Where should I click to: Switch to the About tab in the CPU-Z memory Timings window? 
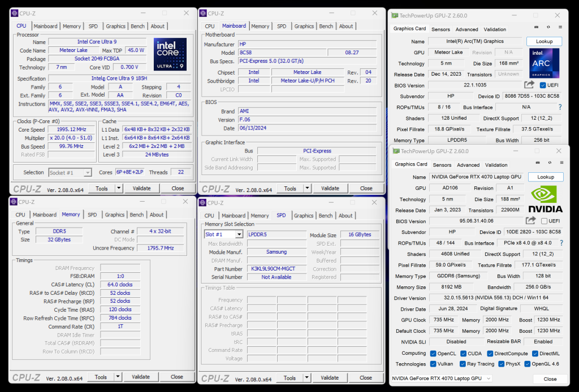pyautogui.click(x=157, y=215)
